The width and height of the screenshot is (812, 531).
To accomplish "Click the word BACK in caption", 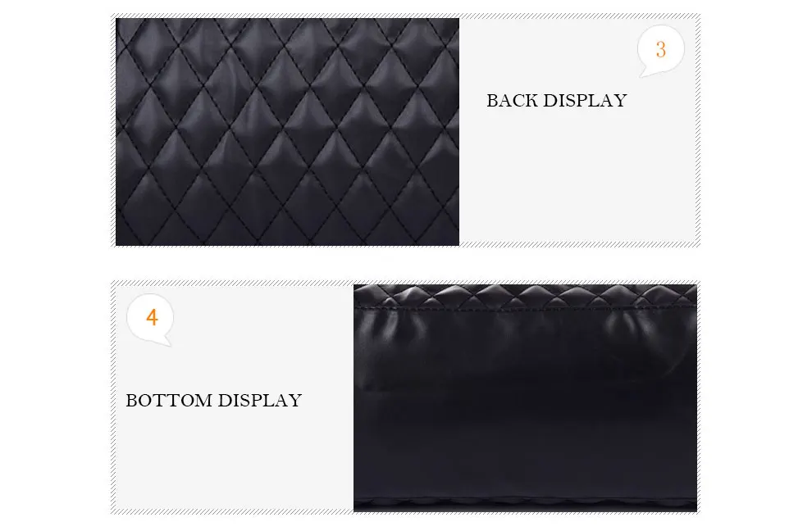I will click(x=512, y=101).
